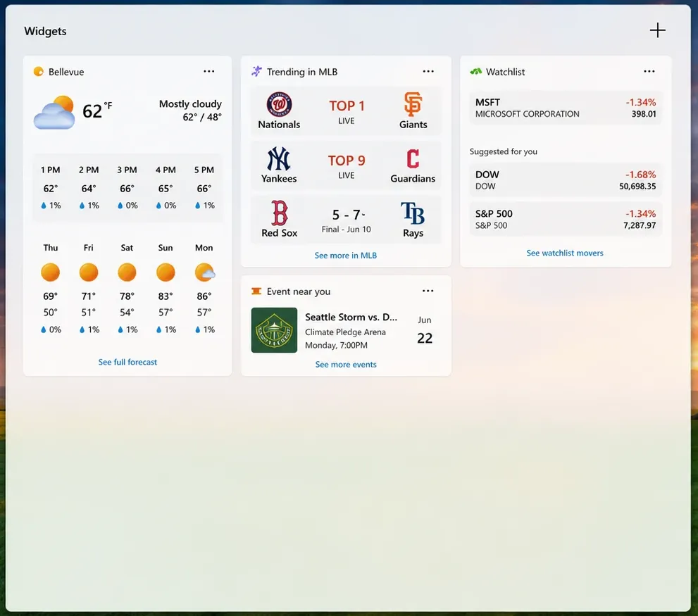This screenshot has height=616, width=698.
Task: Click the Monday partly cloudy forecast icon
Action: pyautogui.click(x=204, y=272)
